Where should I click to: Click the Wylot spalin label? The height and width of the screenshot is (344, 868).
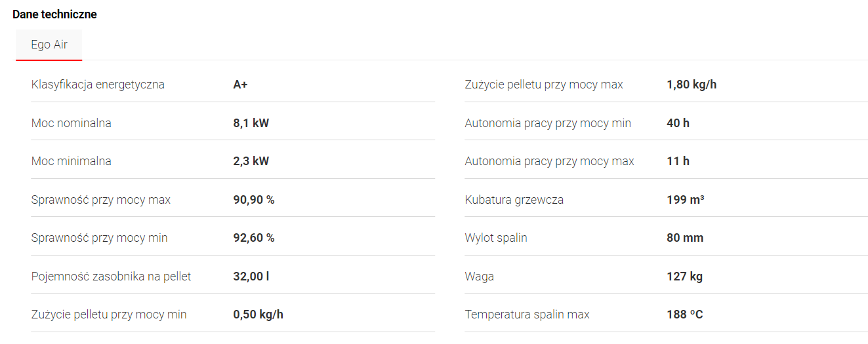click(x=495, y=238)
